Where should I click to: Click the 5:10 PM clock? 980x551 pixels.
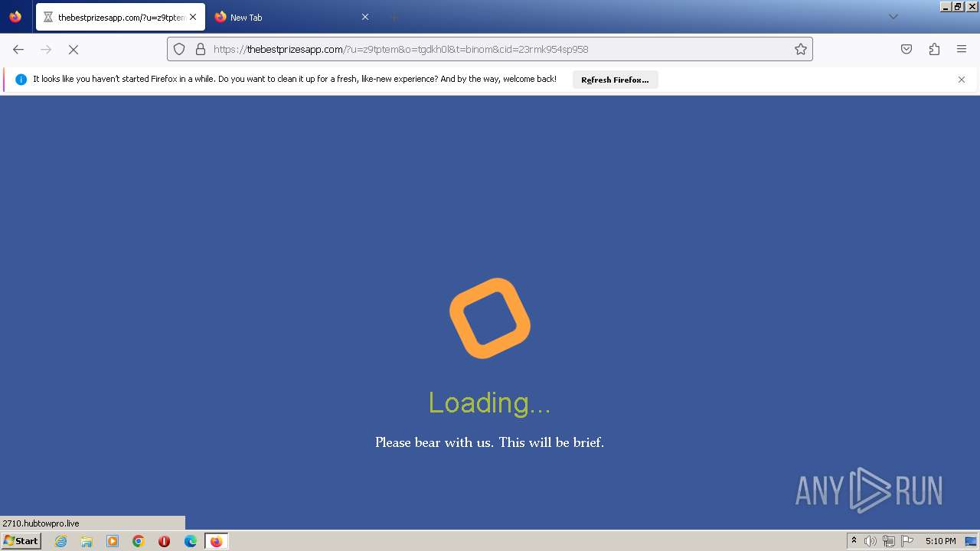tap(940, 541)
